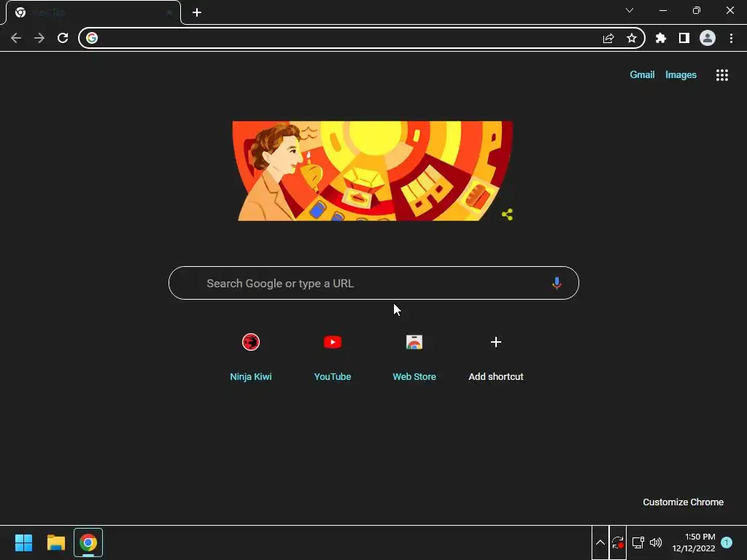The image size is (747, 560).
Task: Open Google Images link
Action: (x=681, y=75)
